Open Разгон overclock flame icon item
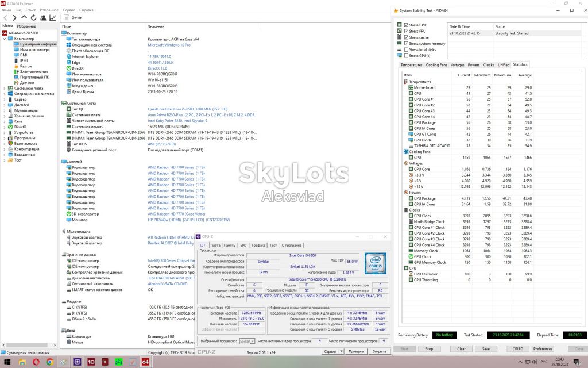Image resolution: width=588 pixels, height=368 pixels. (x=16, y=66)
